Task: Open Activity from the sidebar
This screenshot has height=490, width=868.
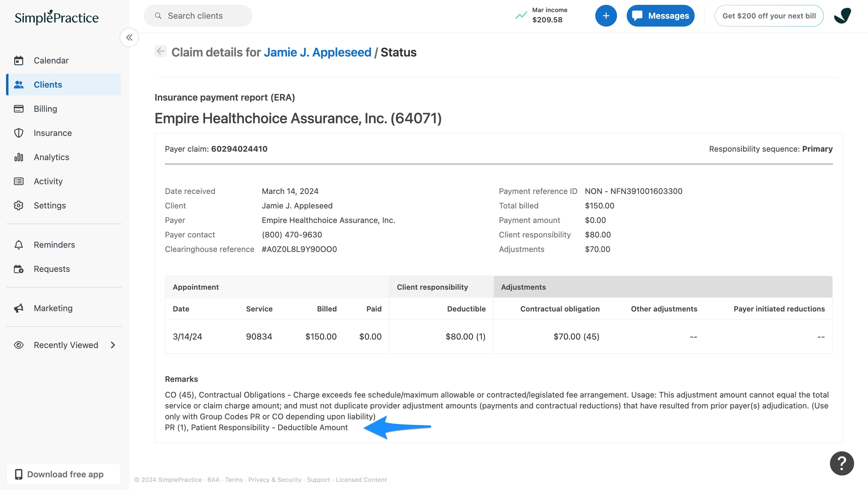Action: [x=63, y=181]
